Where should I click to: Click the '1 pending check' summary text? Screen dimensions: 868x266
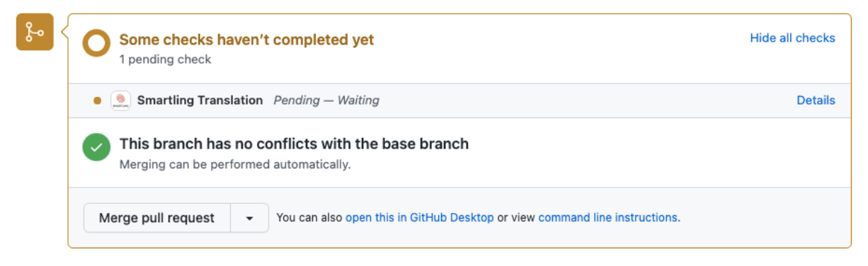(x=165, y=59)
